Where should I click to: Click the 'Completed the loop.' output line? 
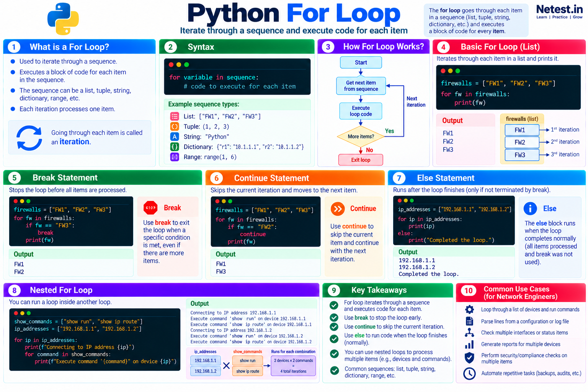[x=429, y=274]
